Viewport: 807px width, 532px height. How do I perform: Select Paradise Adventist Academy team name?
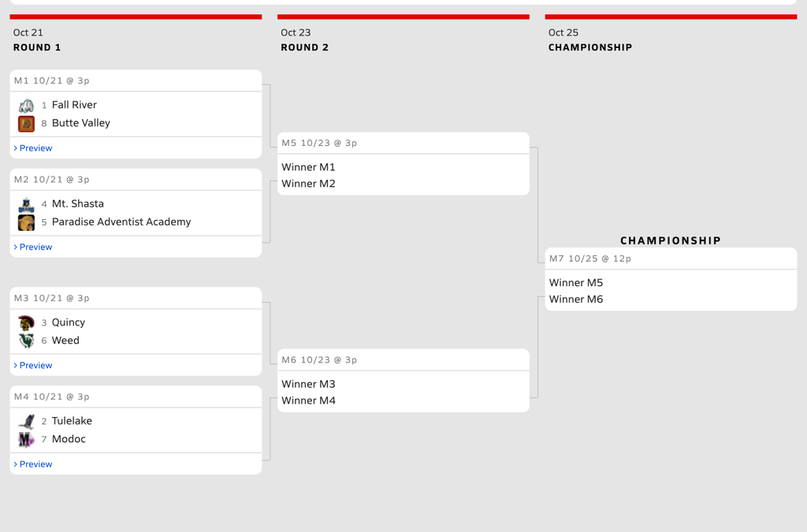point(121,222)
